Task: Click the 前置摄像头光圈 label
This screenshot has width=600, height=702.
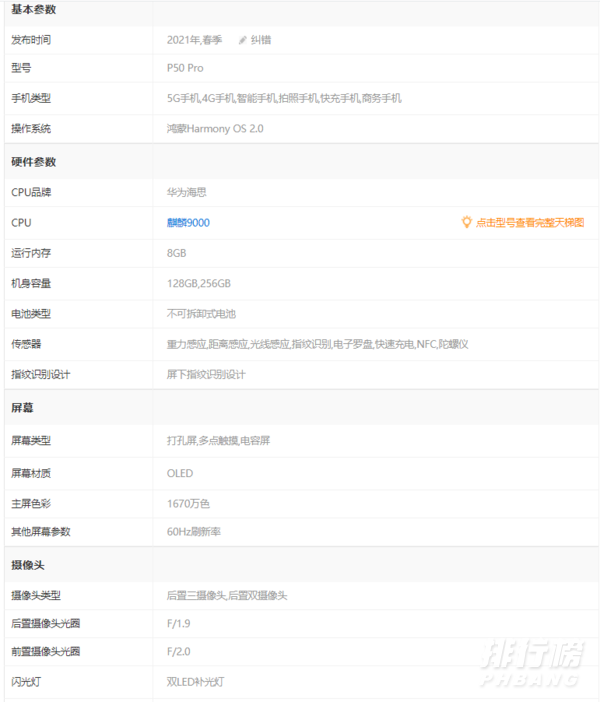Action: (46, 652)
